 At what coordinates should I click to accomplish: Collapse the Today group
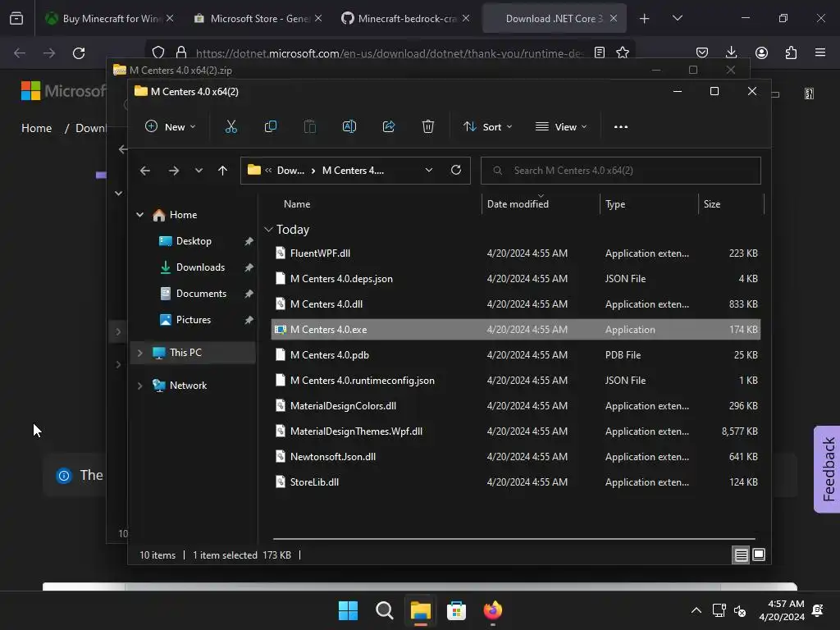(x=268, y=230)
